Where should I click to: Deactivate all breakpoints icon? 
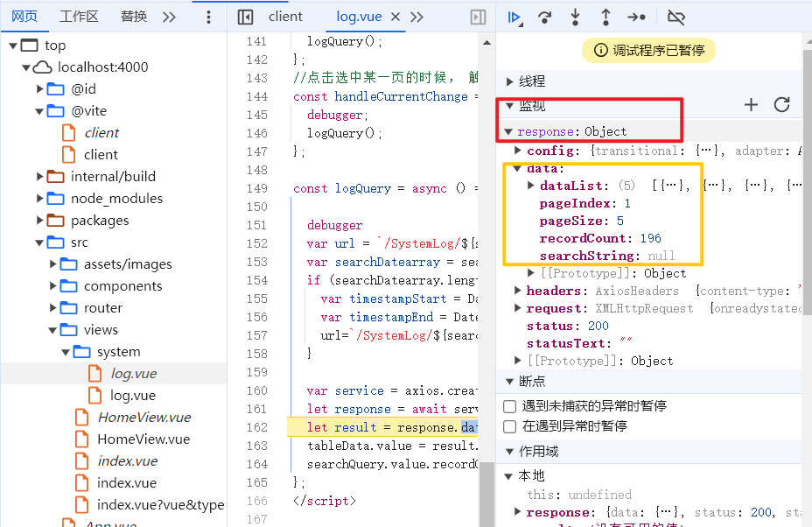[x=676, y=18]
